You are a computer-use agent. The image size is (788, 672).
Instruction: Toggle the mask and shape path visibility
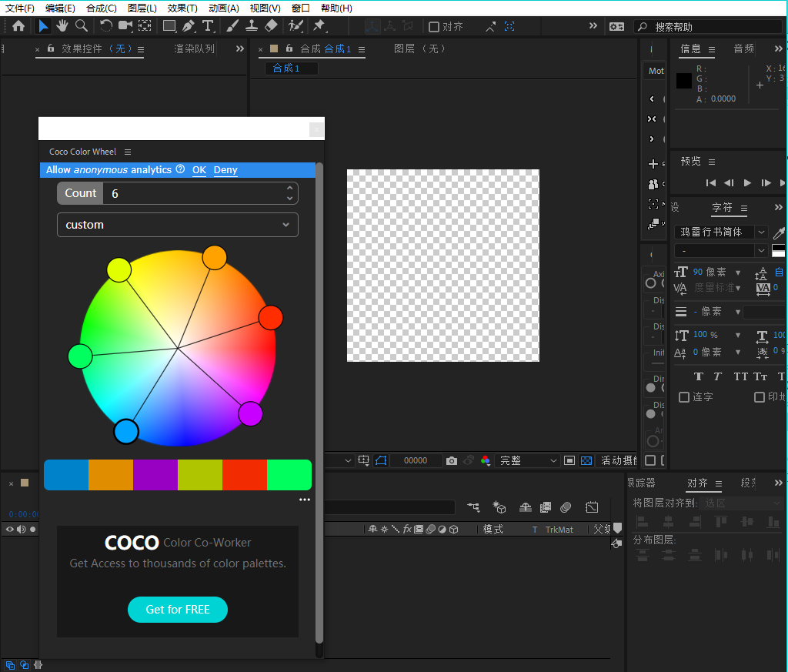(381, 461)
